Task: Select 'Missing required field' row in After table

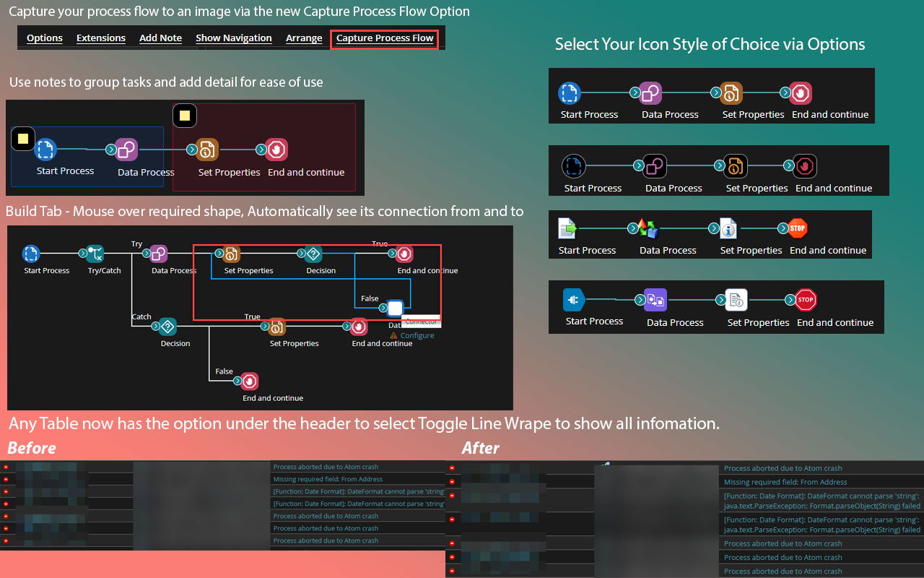Action: point(684,482)
